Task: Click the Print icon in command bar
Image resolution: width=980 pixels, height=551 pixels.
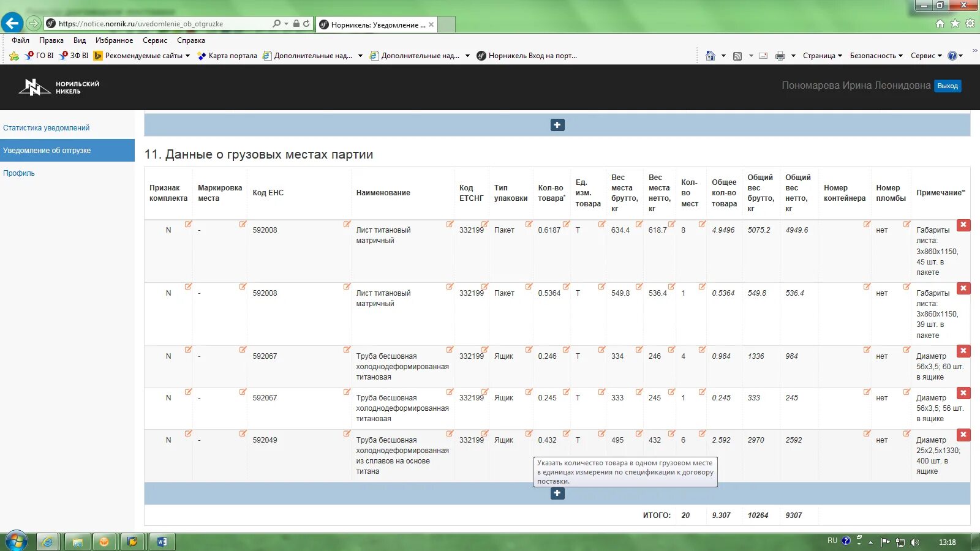Action: pyautogui.click(x=780, y=56)
